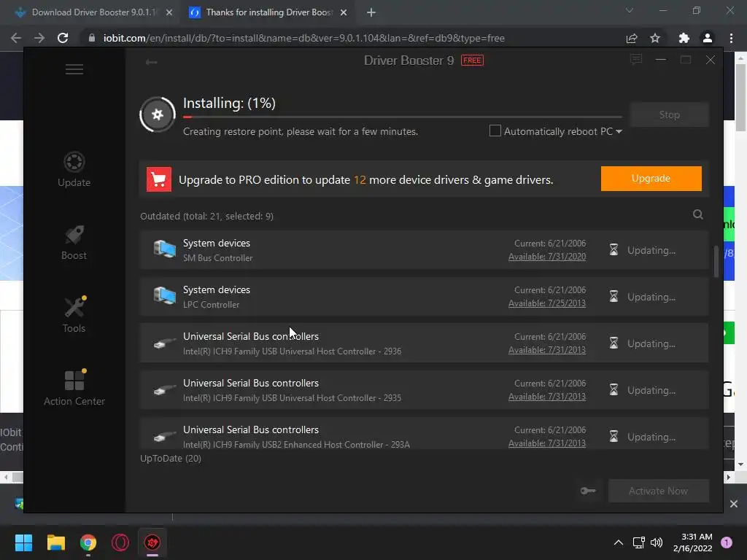Open a new browser tab
This screenshot has width=747, height=560.
click(371, 12)
